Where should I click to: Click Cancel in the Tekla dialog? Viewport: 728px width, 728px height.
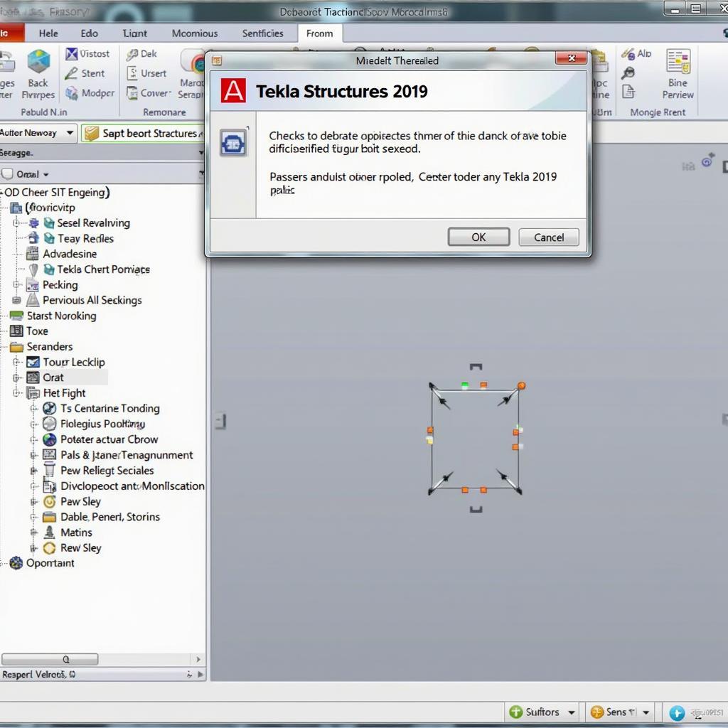pyautogui.click(x=549, y=237)
